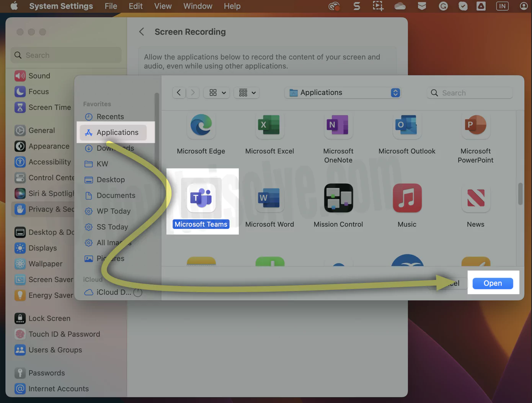Click the file dialog search field
This screenshot has width=532, height=403.
(470, 93)
